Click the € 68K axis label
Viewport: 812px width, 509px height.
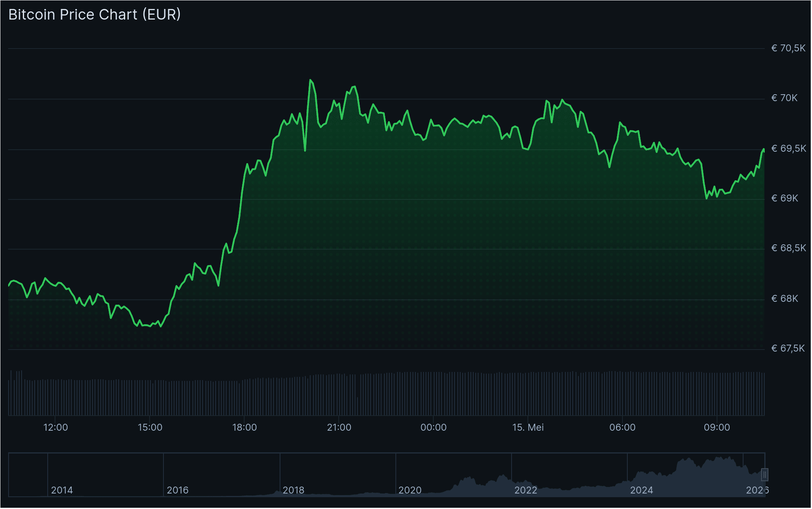785,299
